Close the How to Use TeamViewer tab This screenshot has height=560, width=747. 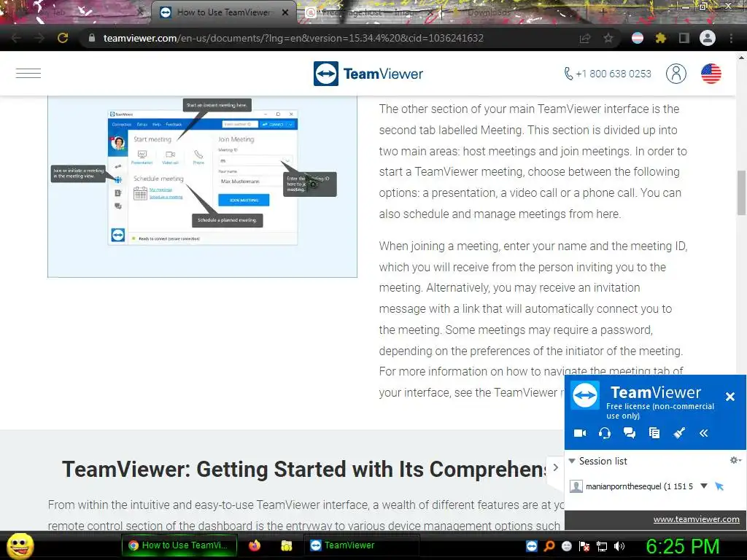pyautogui.click(x=285, y=12)
